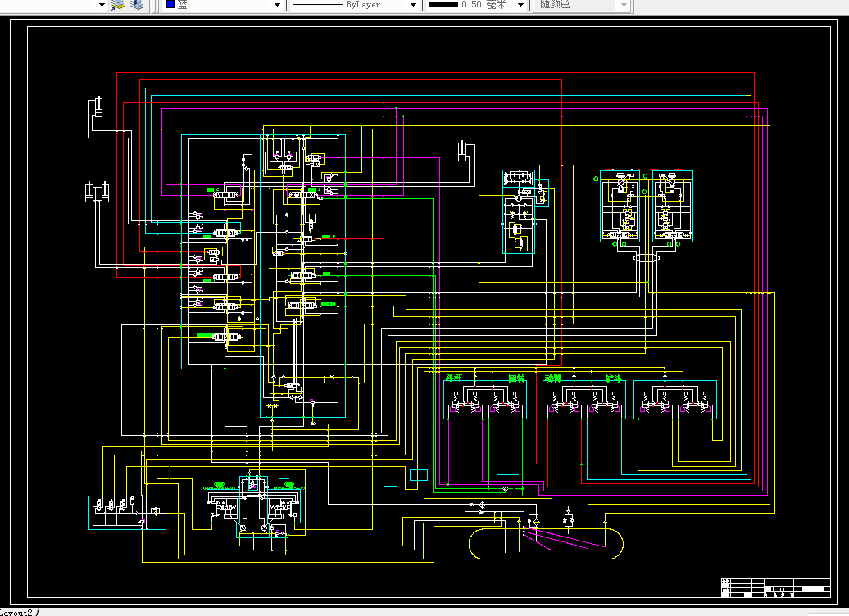The height and width of the screenshot is (616, 849).
Task: Select the single cylinder symbol at the drawing's top-left
Action: tap(98, 106)
